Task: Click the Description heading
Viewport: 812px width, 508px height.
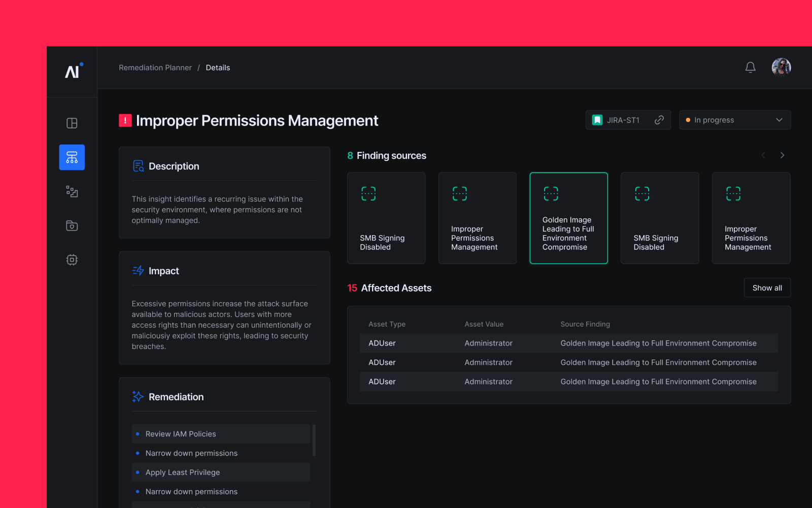Action: tap(174, 166)
